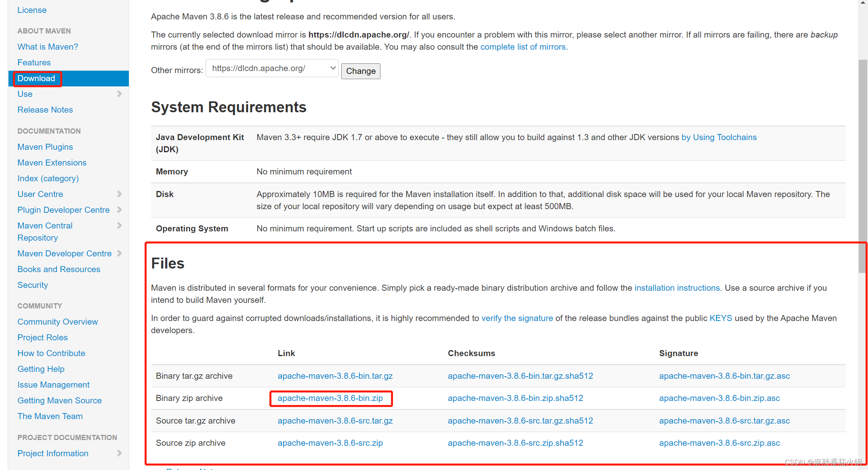Open verify the signature link
The image size is (868, 470).
tap(517, 318)
